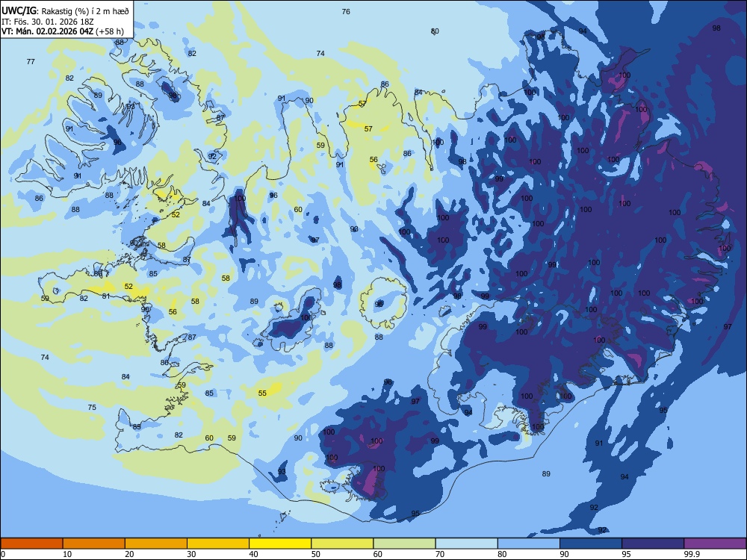Click the map value '80' near the top
Image resolution: width=747 pixels, height=560 pixels.
tap(435, 31)
